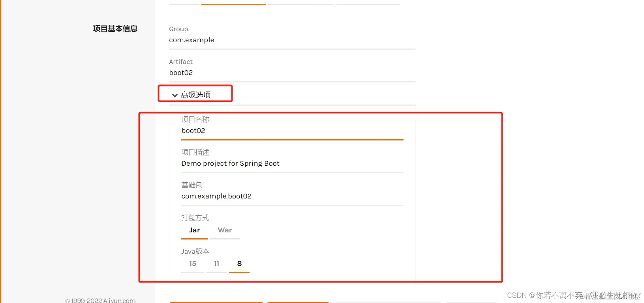Click the 打包方式 label

[x=195, y=218]
